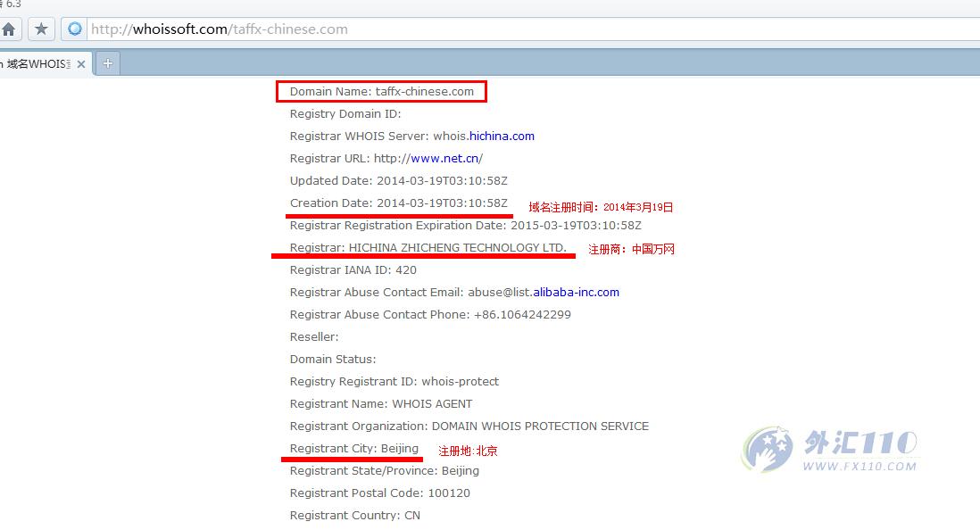
Task: Open the hichina.com link
Action: (x=502, y=137)
